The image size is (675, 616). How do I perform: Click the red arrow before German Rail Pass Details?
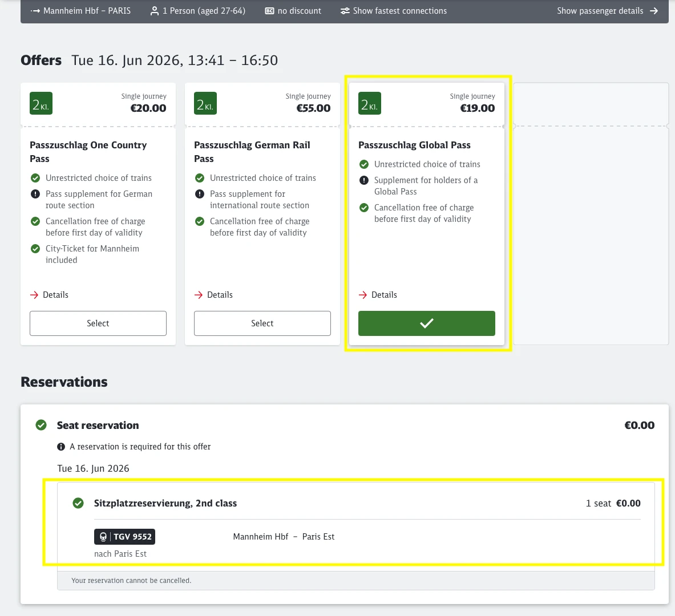(199, 295)
